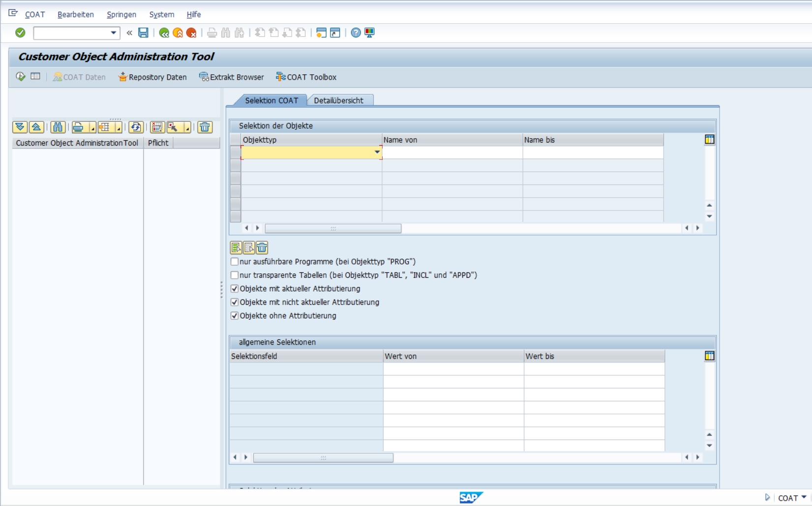Open the Extrakt Browser
812x506 pixels.
click(x=231, y=77)
